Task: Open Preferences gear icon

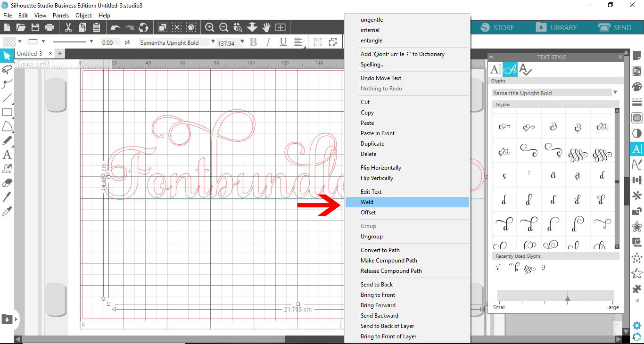Action: [x=637, y=326]
